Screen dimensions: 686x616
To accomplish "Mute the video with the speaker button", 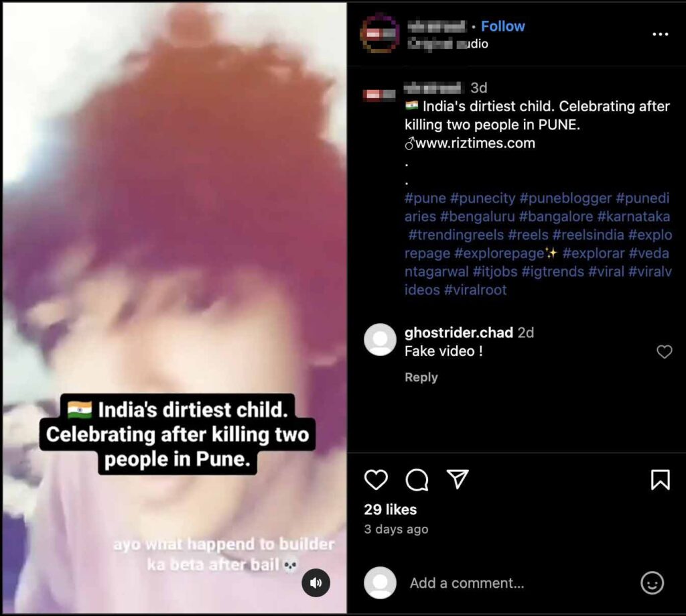I will (x=316, y=582).
